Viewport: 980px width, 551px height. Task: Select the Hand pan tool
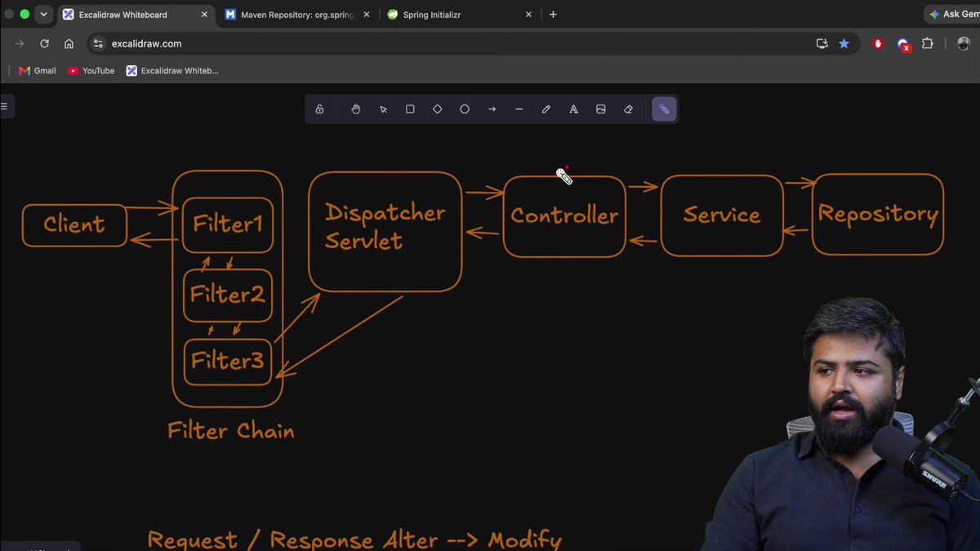point(356,109)
